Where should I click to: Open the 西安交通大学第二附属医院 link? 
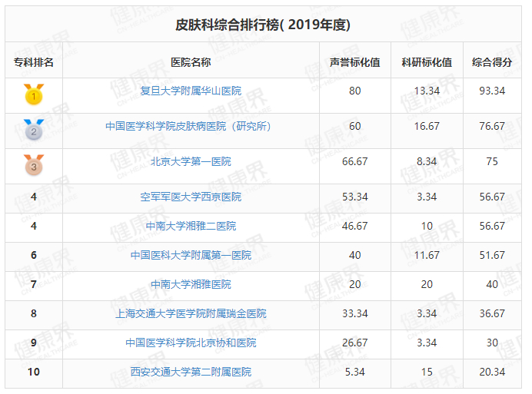pyautogui.click(x=191, y=372)
